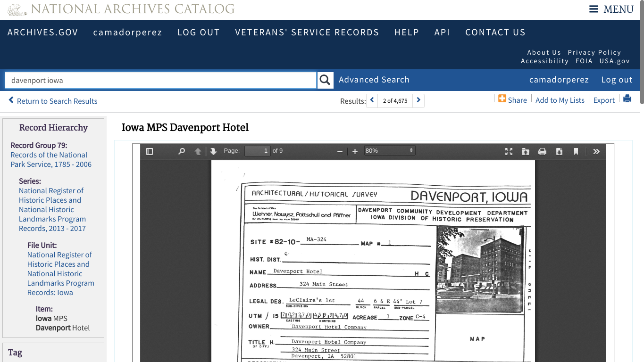Open the Export option

coord(603,100)
